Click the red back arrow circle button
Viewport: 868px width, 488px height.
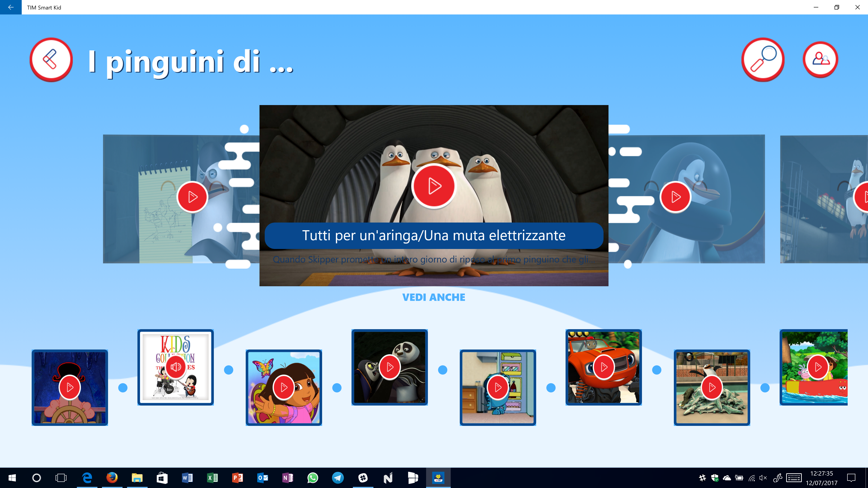click(51, 60)
